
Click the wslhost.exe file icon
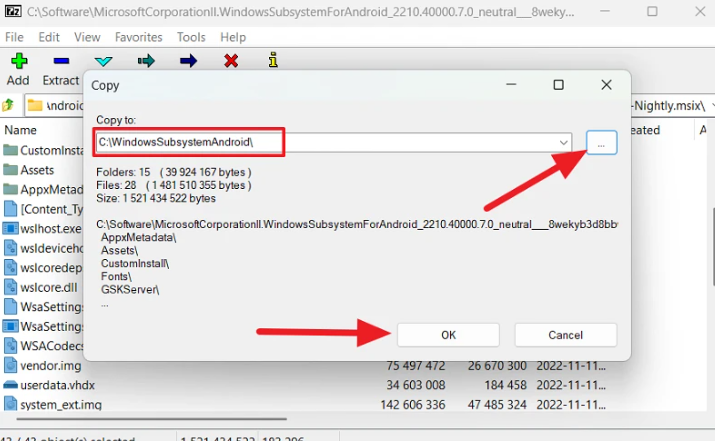coord(10,228)
